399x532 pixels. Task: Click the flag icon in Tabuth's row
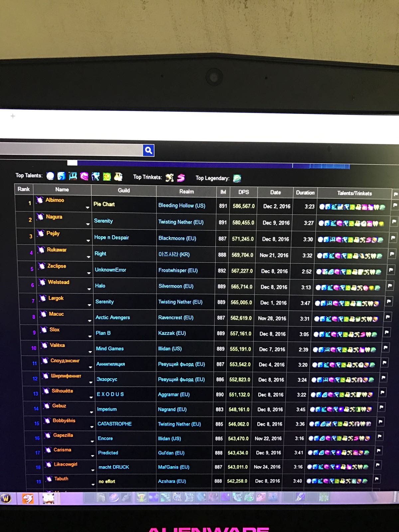click(x=377, y=479)
